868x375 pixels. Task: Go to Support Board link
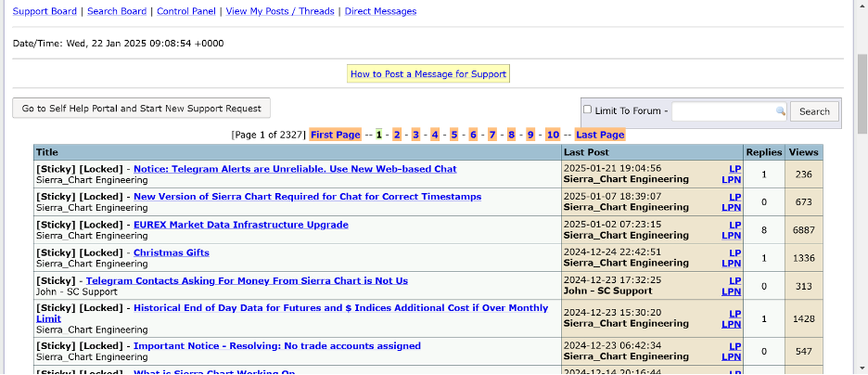[45, 11]
